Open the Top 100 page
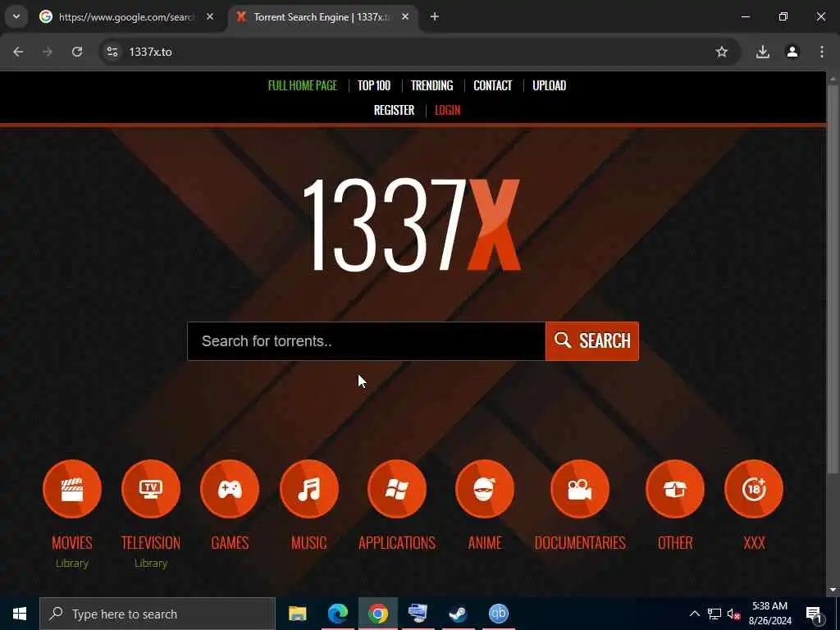 click(x=374, y=85)
